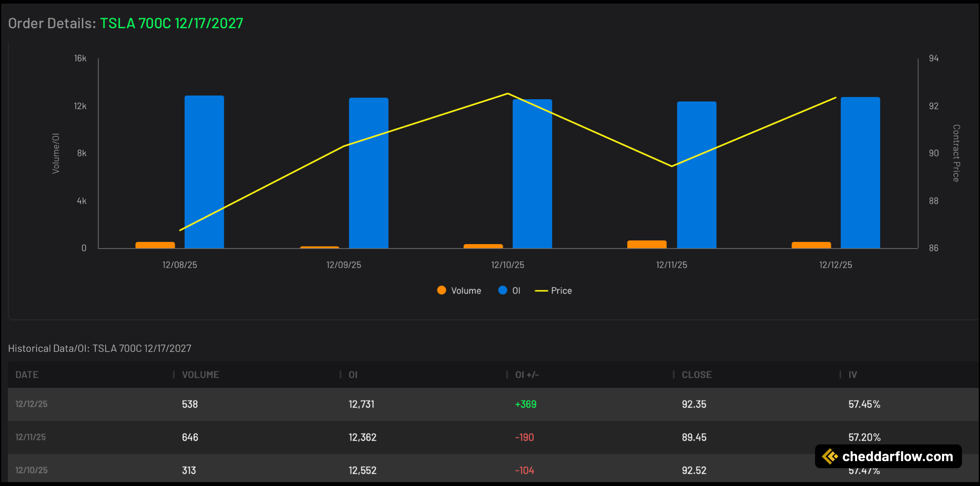980x486 pixels.
Task: Click the 12/12/25 x-axis label under chart
Action: click(x=836, y=265)
